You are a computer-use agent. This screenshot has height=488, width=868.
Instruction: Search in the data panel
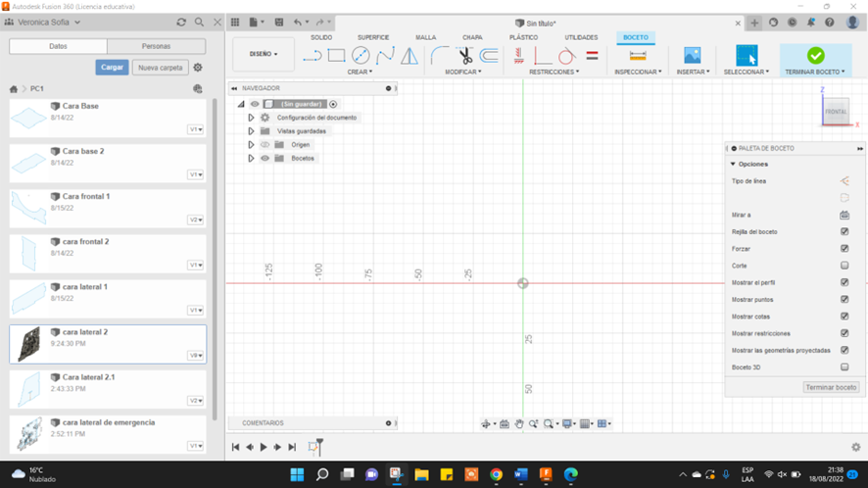coord(199,23)
